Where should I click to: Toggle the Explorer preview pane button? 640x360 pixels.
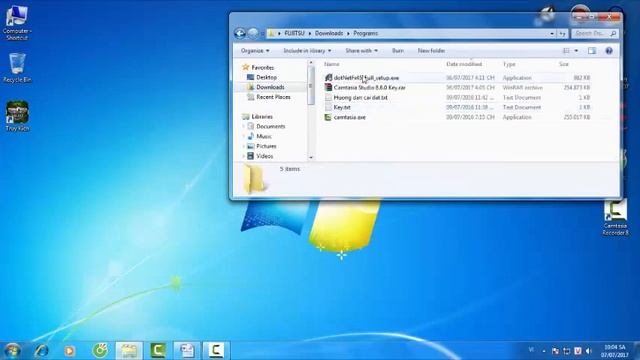click(591, 51)
